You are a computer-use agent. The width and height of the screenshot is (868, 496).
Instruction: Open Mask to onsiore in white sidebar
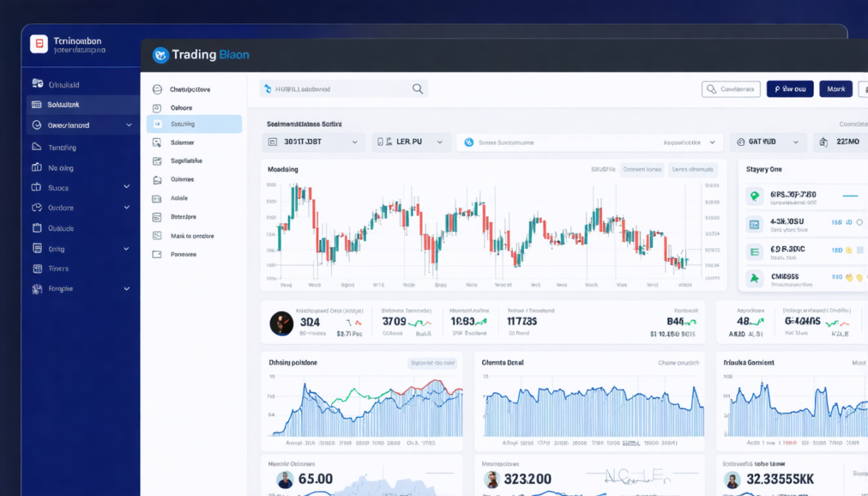[x=194, y=236]
